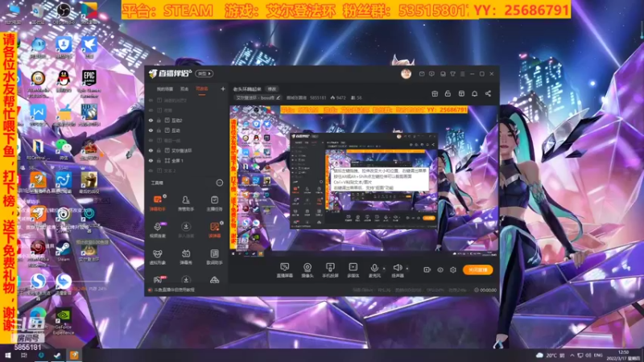Switch the ENG input language indicator

tap(598, 356)
